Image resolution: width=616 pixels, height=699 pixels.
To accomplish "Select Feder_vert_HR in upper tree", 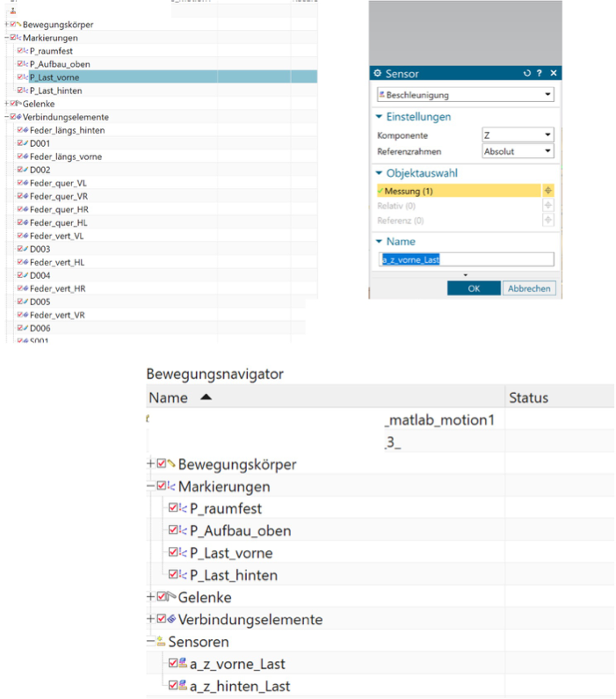I will [57, 288].
